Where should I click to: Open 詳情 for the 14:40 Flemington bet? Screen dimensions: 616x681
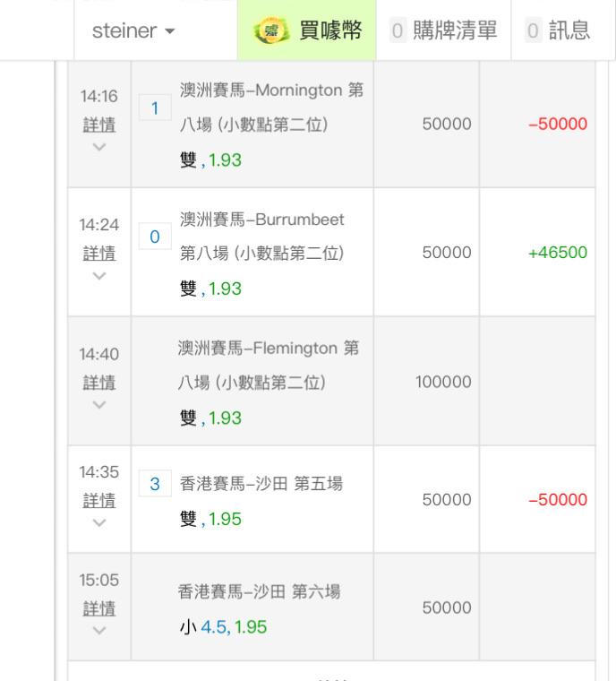[x=99, y=383]
